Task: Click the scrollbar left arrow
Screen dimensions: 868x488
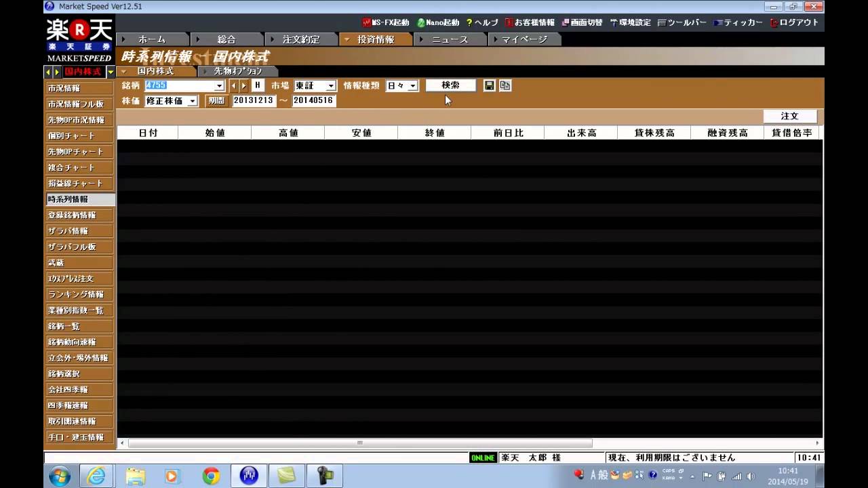Action: click(x=122, y=443)
